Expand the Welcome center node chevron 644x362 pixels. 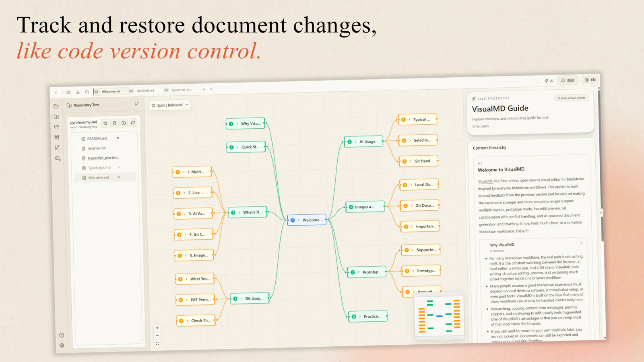[x=299, y=220]
